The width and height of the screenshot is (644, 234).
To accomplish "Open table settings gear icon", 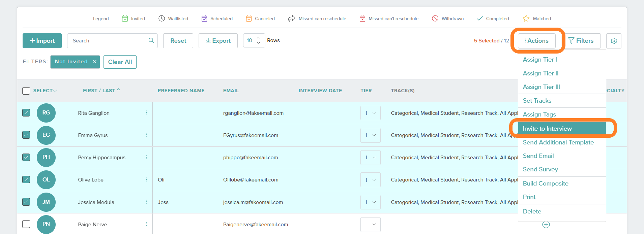I will 614,41.
